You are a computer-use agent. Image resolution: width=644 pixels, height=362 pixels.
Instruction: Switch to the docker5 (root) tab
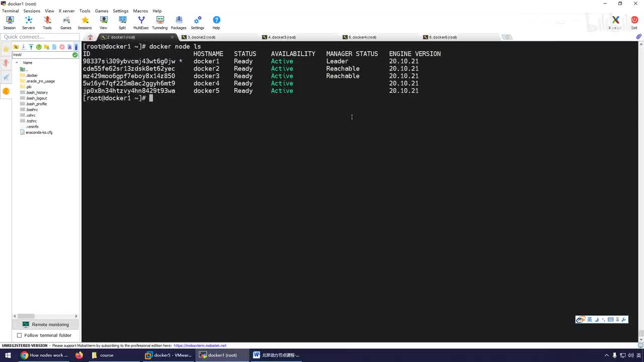point(443,37)
